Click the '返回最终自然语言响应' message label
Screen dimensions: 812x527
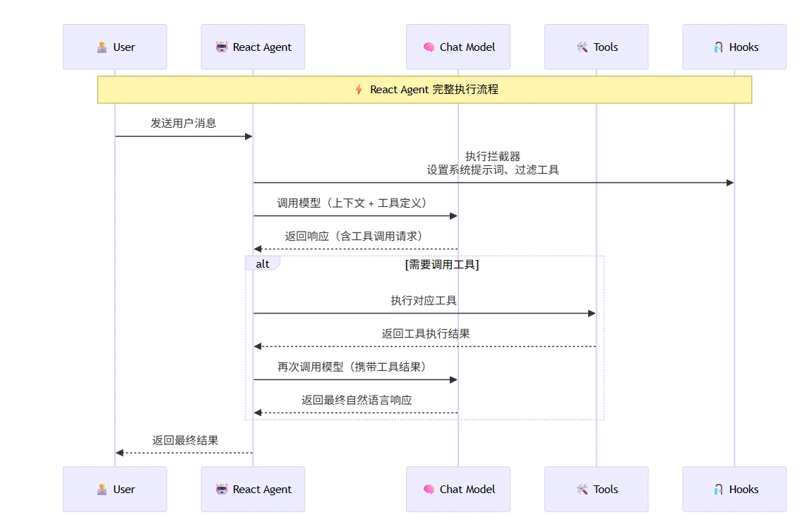tap(357, 400)
